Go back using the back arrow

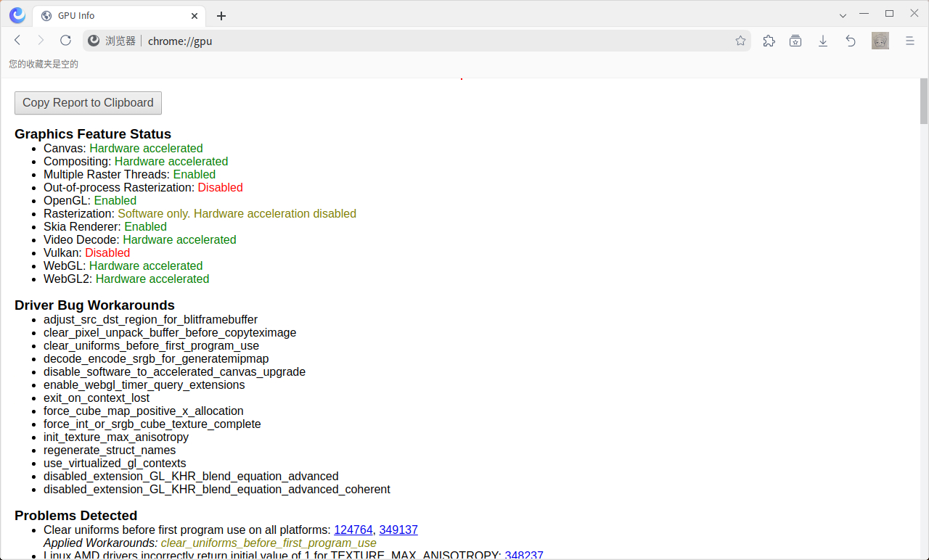(x=17, y=40)
